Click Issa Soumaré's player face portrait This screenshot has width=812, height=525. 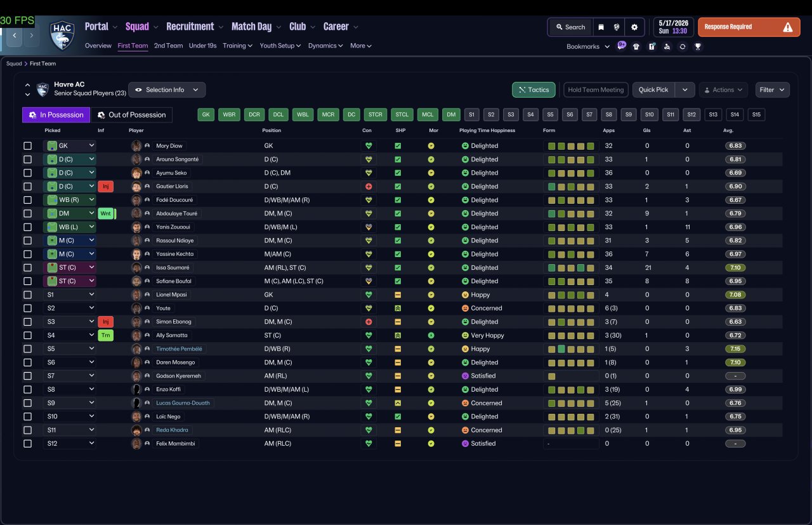point(136,268)
